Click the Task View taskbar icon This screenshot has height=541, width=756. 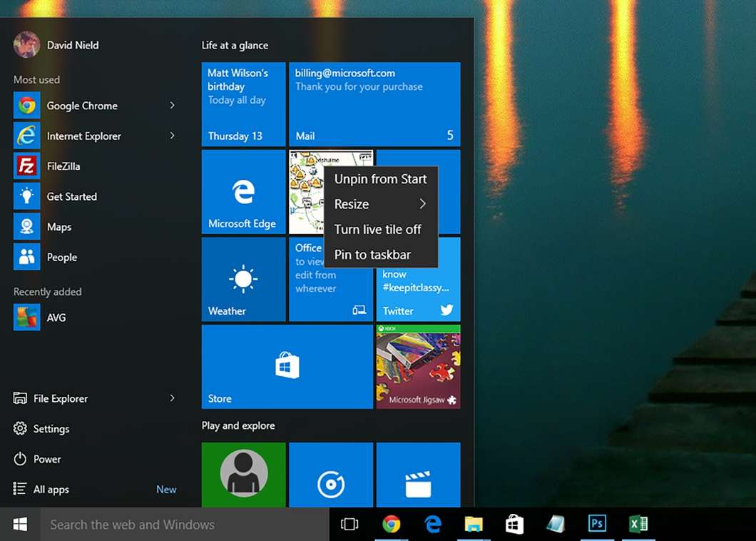349,525
